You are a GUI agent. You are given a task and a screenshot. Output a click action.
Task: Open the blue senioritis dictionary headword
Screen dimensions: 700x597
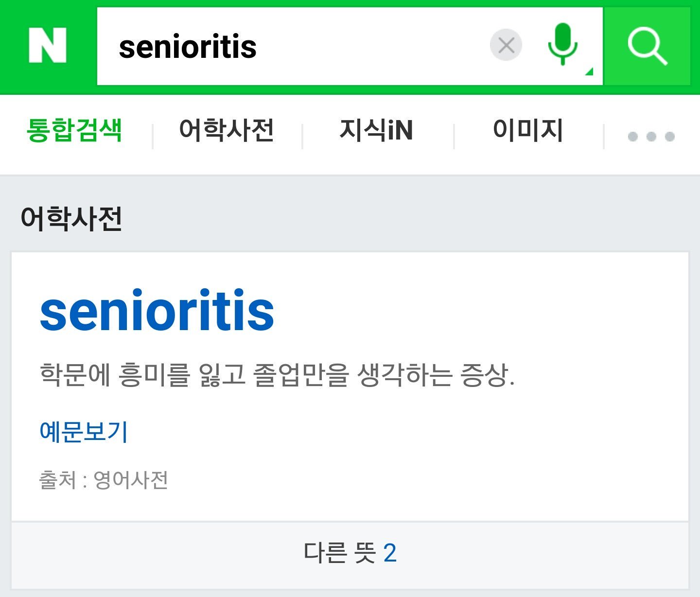(x=157, y=311)
